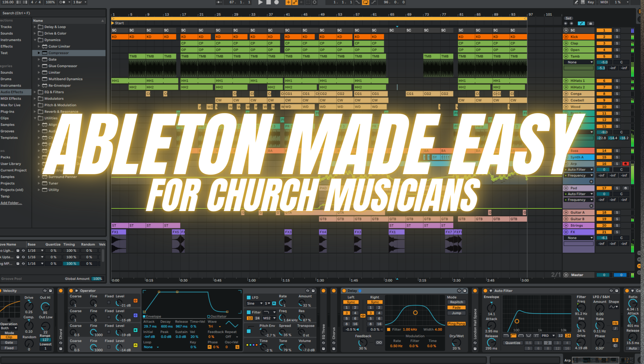Collapse the Dynamics folder

35,40
